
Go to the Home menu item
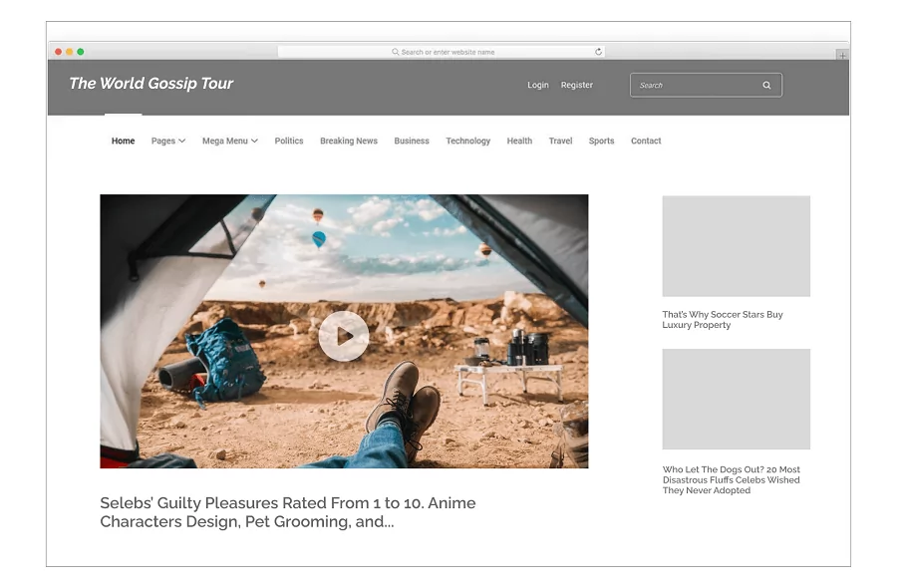pos(123,142)
